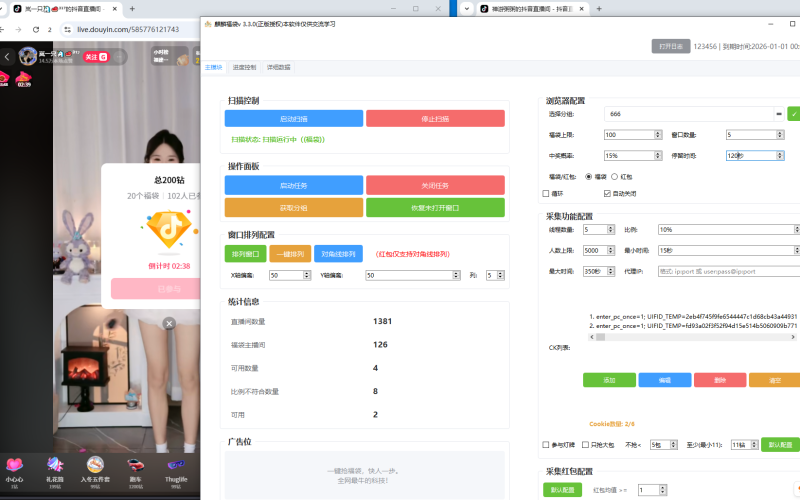
Task: Adjust the 福袋上限 stepper showing 100
Action: coord(658,135)
